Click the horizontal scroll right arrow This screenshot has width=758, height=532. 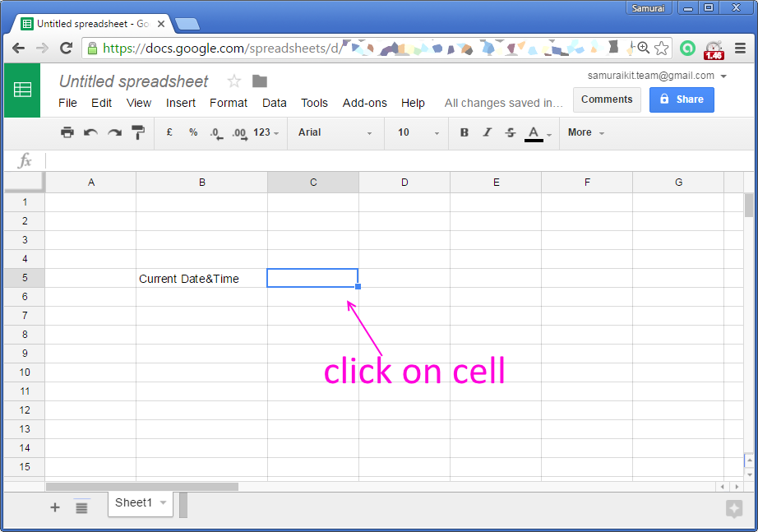(737, 487)
